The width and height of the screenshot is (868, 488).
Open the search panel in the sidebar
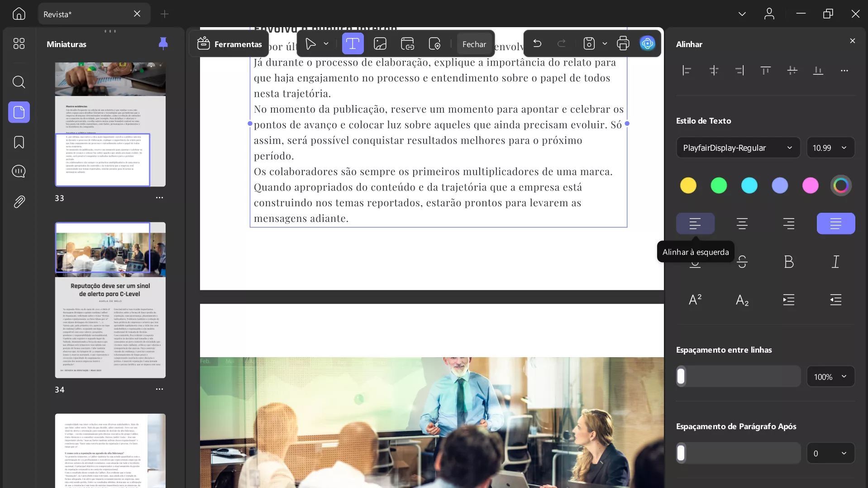click(19, 82)
